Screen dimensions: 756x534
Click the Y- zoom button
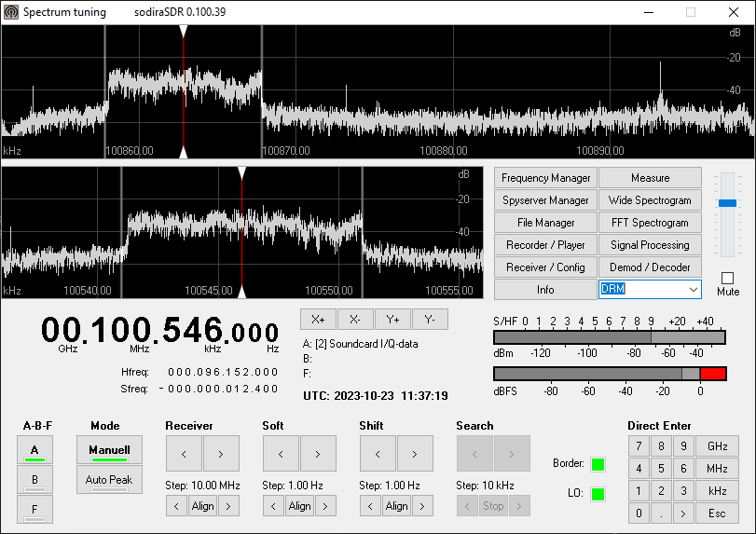click(x=430, y=319)
